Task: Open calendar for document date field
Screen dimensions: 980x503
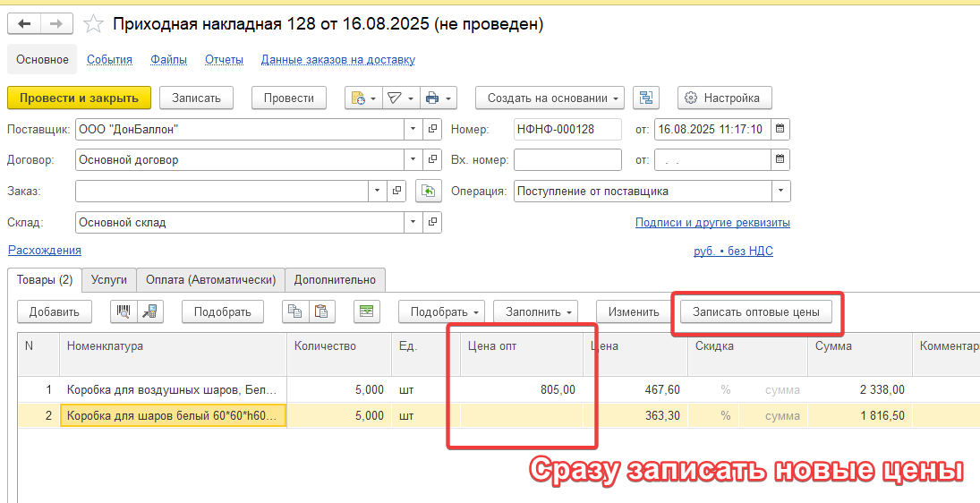Action: (x=780, y=130)
